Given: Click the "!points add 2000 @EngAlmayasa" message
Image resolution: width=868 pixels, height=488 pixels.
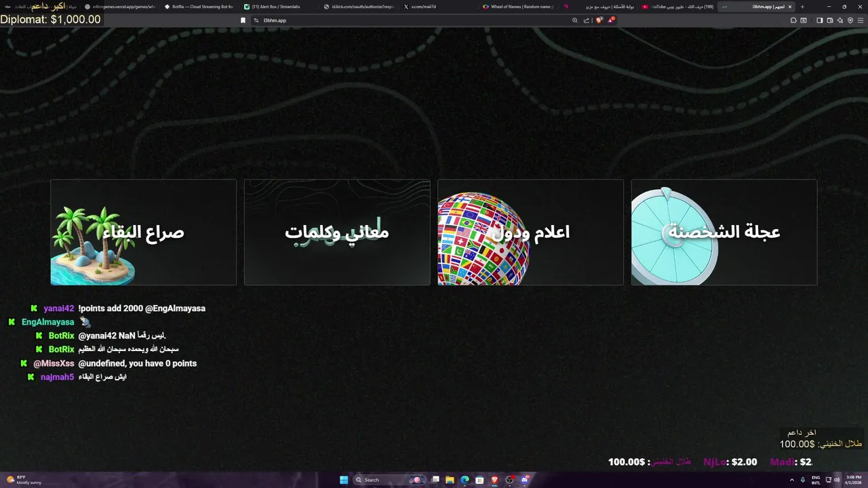Looking at the screenshot, I should click(142, 308).
